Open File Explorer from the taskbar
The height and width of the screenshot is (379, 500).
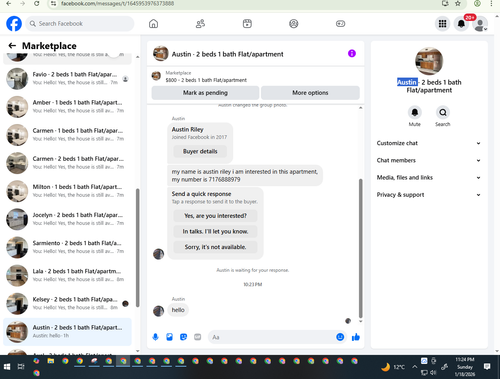pyautogui.click(x=51, y=361)
